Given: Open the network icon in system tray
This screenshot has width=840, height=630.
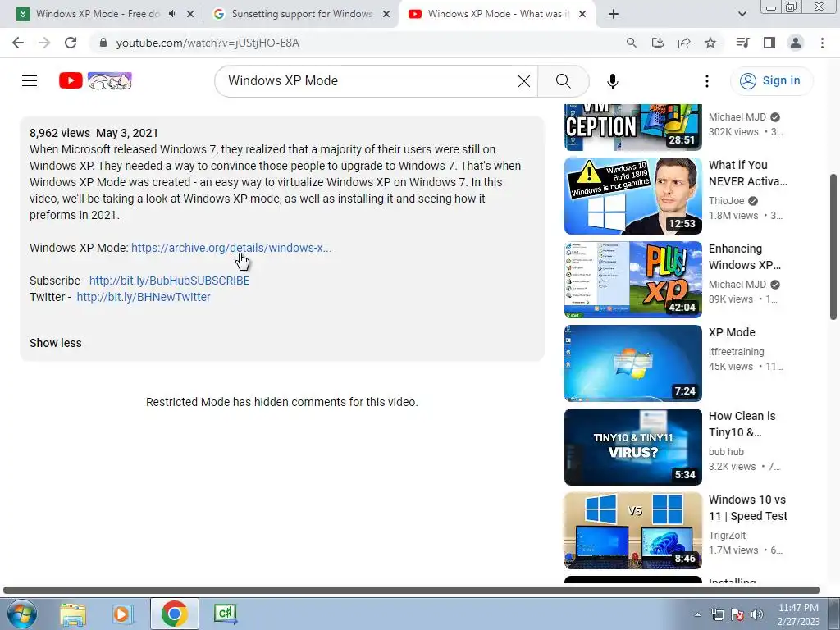Looking at the screenshot, I should point(717,614).
